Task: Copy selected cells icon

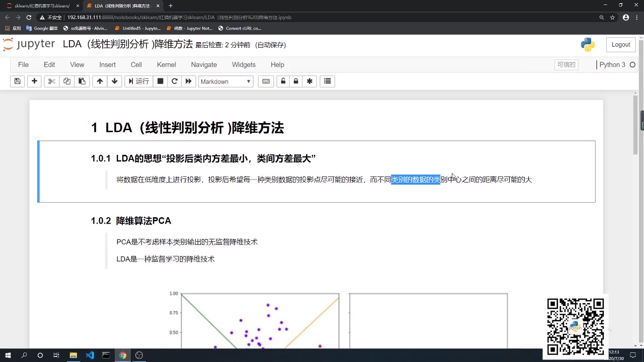Action: coord(67,81)
